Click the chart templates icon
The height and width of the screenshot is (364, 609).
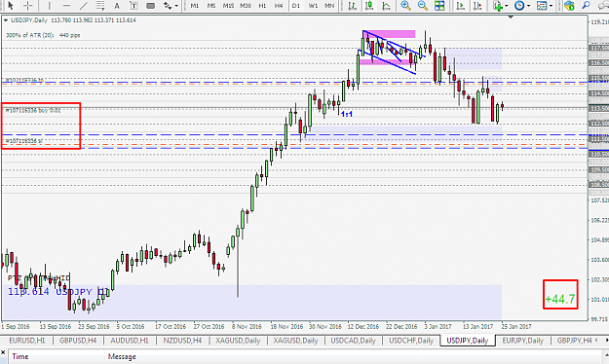point(542,6)
